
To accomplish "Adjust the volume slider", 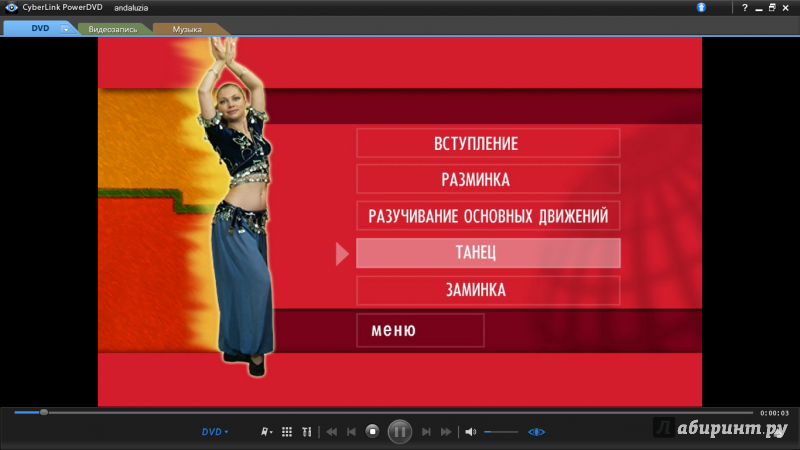I will tap(501, 432).
